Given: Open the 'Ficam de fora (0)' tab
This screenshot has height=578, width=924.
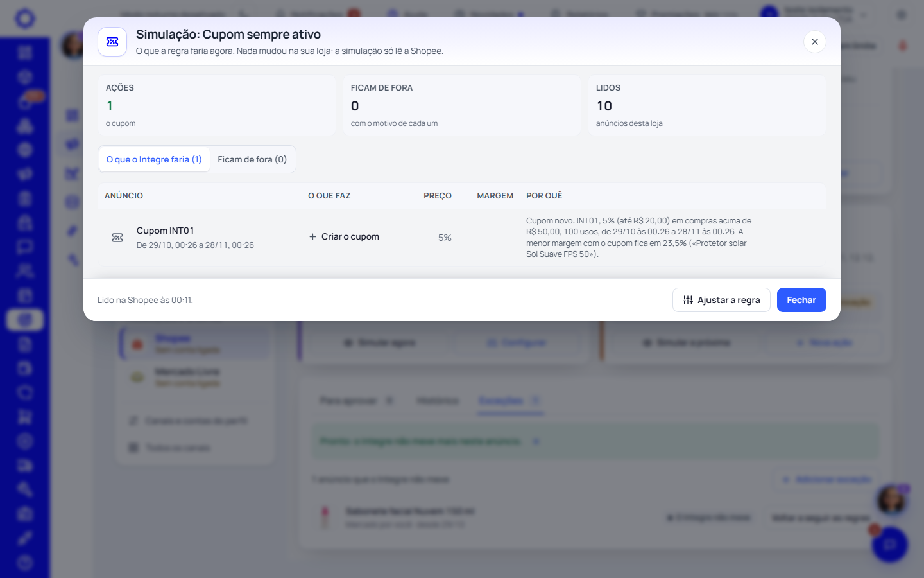Looking at the screenshot, I should point(252,159).
